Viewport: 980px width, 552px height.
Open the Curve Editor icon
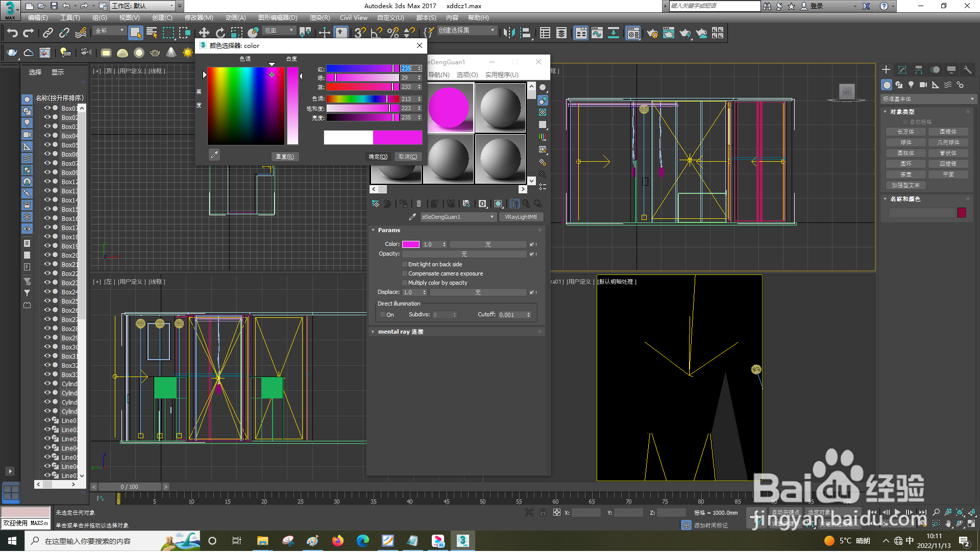pyautogui.click(x=597, y=33)
